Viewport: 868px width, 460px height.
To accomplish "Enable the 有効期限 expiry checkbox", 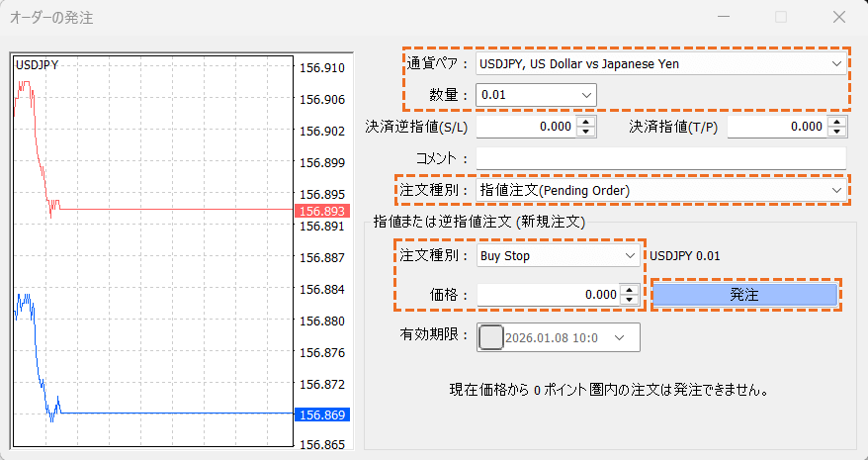I will point(490,337).
